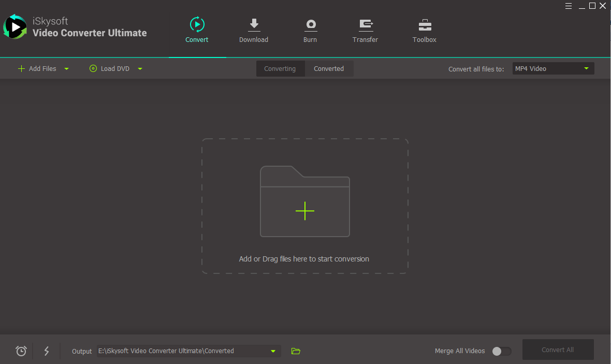Click the Convert All button
The image size is (611, 364).
click(x=558, y=350)
